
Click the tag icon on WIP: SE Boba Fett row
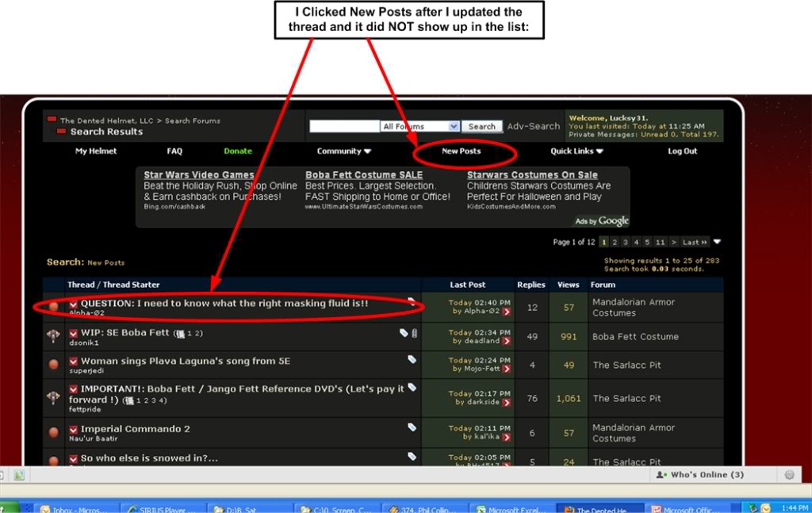404,333
